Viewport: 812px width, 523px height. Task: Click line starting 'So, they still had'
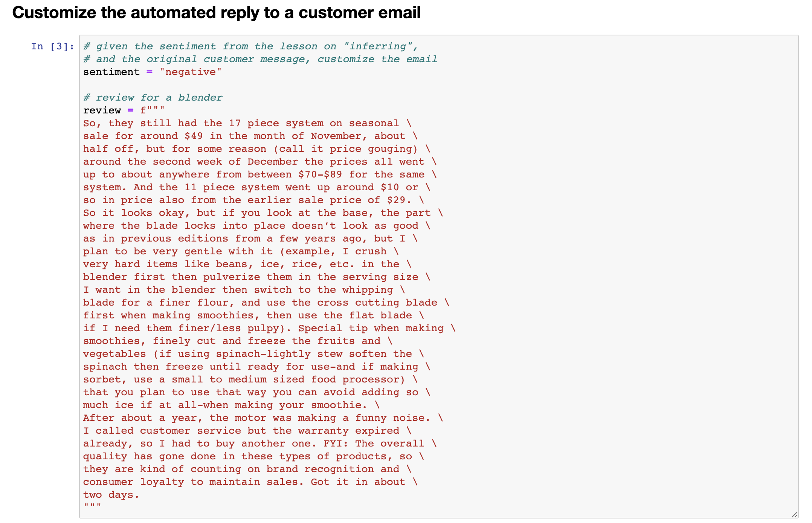(x=247, y=123)
